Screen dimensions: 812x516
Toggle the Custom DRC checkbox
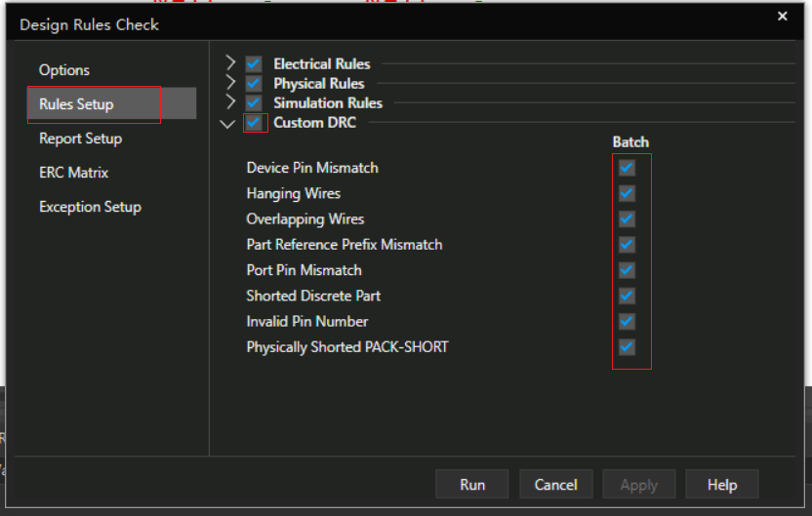(x=254, y=123)
